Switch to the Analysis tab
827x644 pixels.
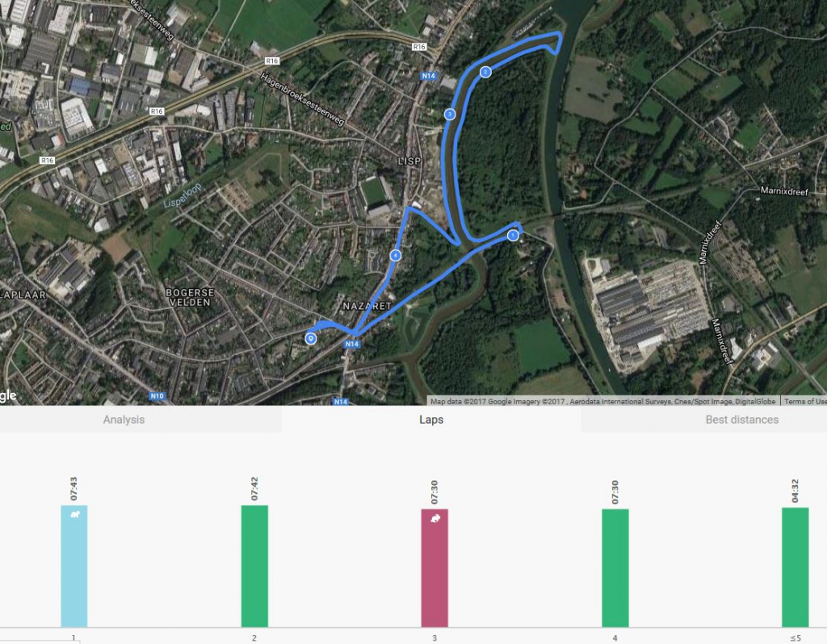pos(124,420)
